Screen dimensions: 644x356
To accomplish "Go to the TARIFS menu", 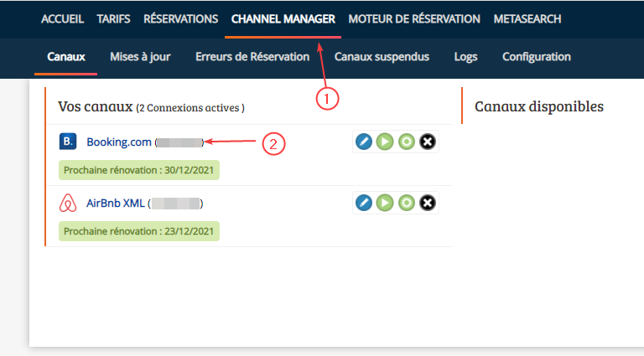I will [x=113, y=18].
